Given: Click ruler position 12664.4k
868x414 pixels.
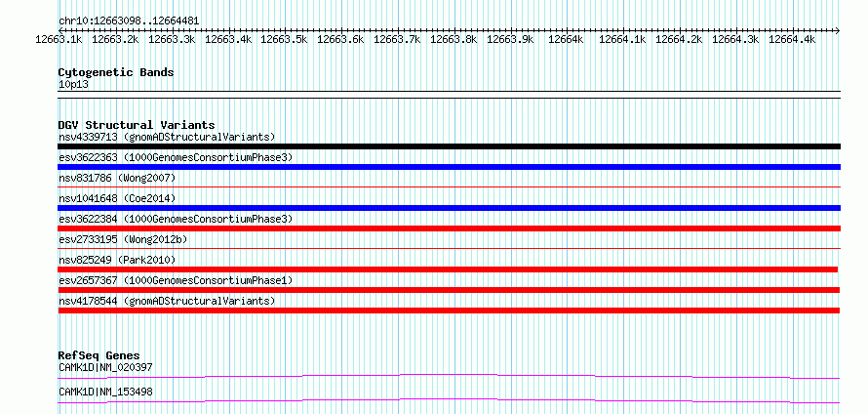Looking at the screenshot, I should pyautogui.click(x=793, y=39).
